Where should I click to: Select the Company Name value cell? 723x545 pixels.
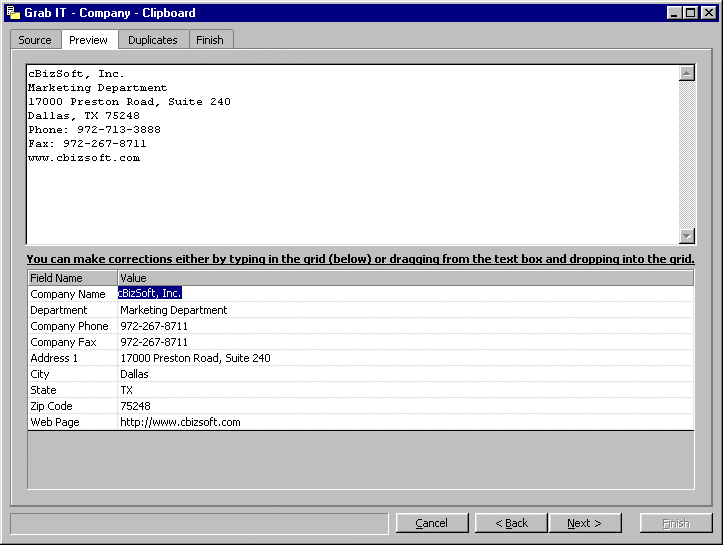click(x=406, y=294)
